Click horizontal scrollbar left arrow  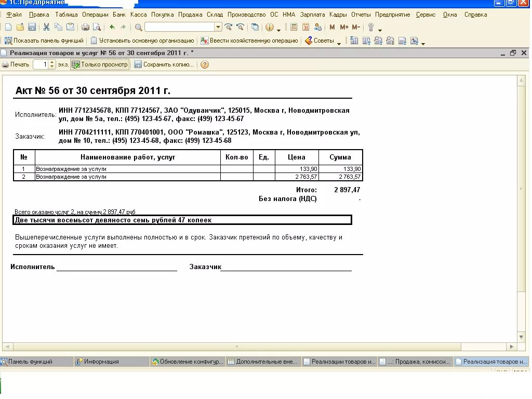click(x=7, y=347)
